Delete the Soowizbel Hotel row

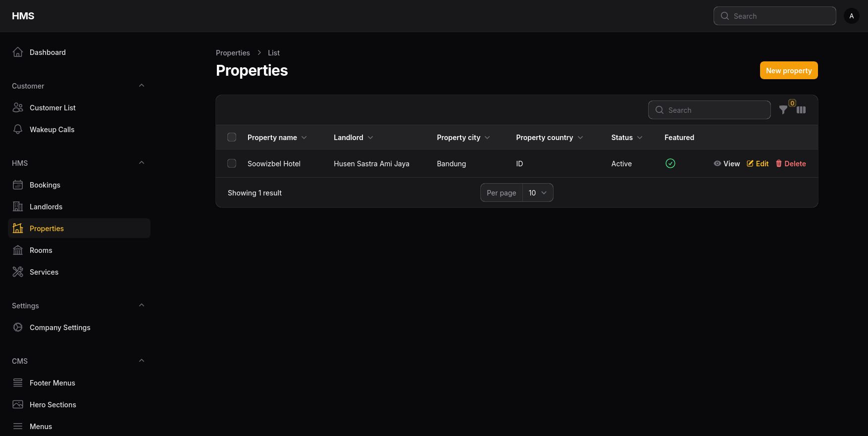click(x=790, y=164)
